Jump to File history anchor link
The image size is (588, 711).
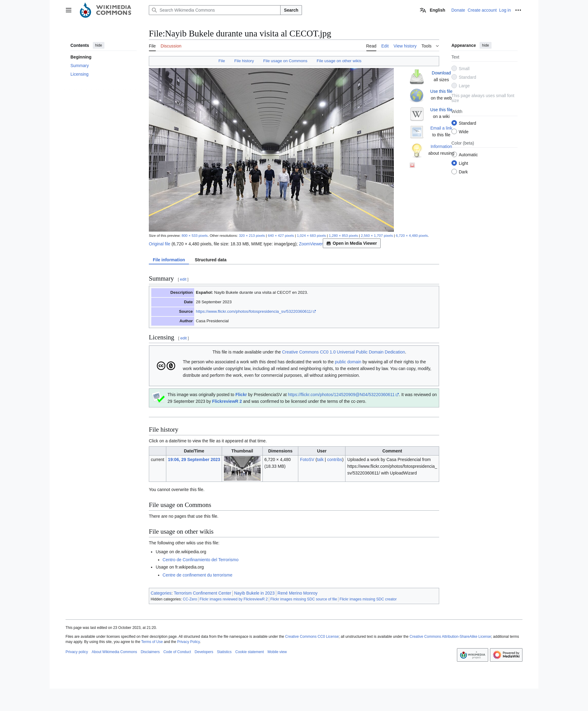244,61
